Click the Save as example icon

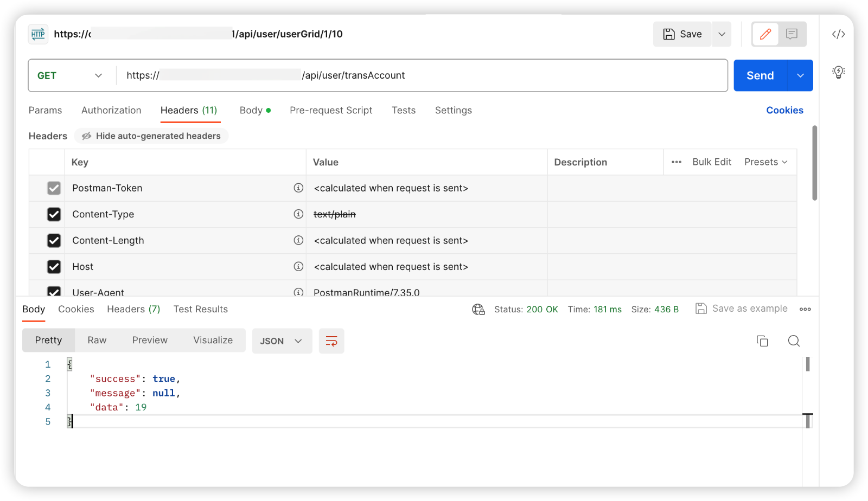click(701, 309)
